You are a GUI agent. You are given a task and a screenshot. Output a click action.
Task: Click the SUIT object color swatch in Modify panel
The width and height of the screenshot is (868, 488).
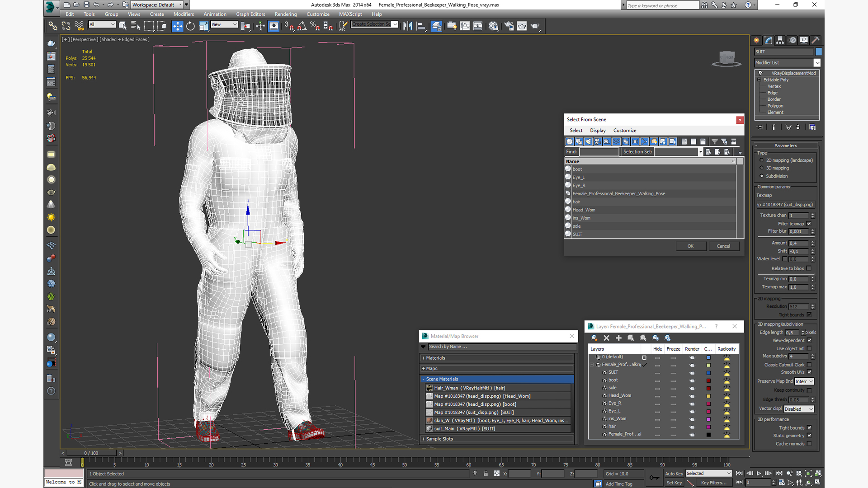pos(818,52)
